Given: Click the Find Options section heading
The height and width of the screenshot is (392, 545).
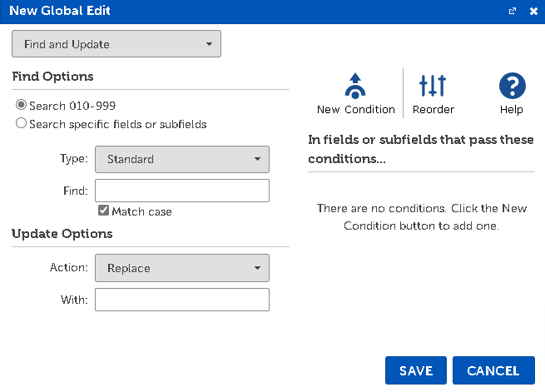Looking at the screenshot, I should point(52,77).
